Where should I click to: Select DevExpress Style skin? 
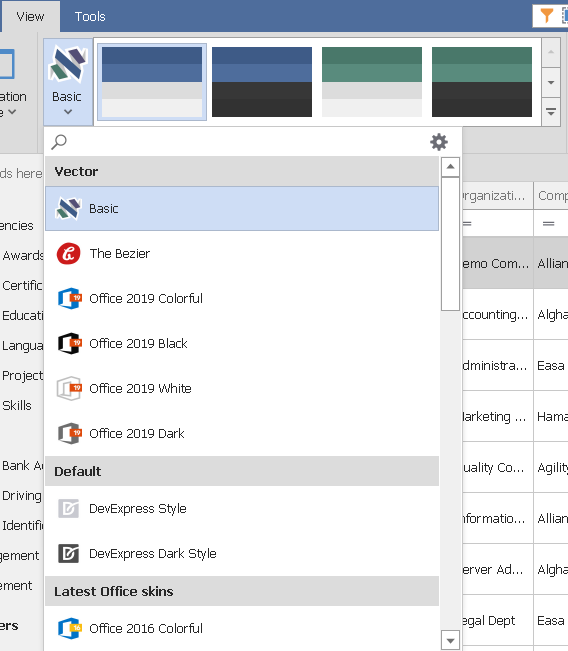pos(242,509)
